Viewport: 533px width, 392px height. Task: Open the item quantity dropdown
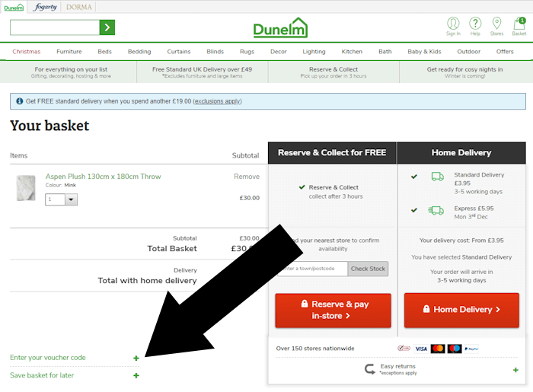pyautogui.click(x=71, y=199)
